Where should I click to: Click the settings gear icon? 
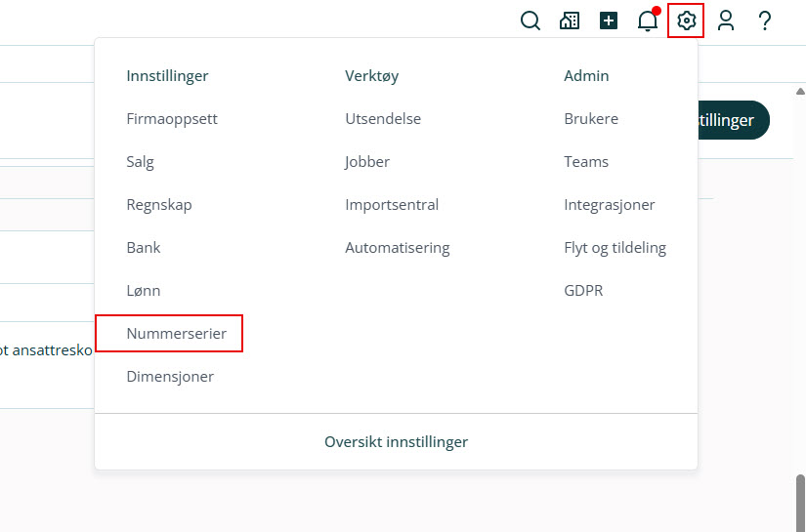tap(687, 20)
